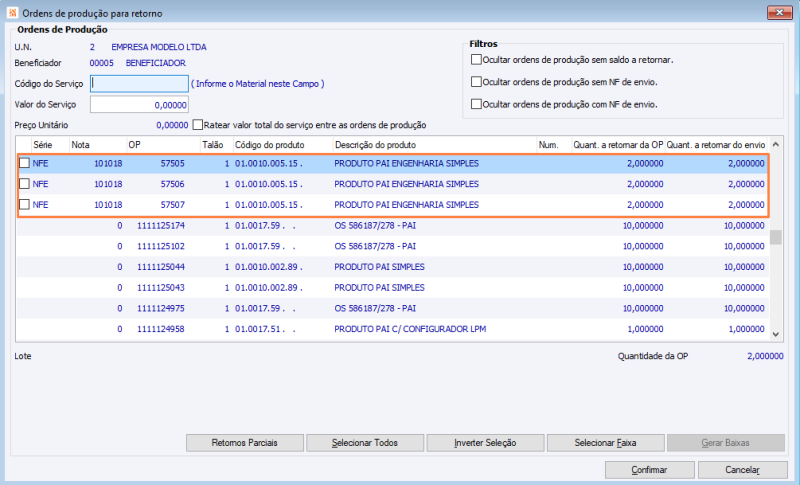Toggle Ocultar ordens sem NF de envio

pos(476,82)
